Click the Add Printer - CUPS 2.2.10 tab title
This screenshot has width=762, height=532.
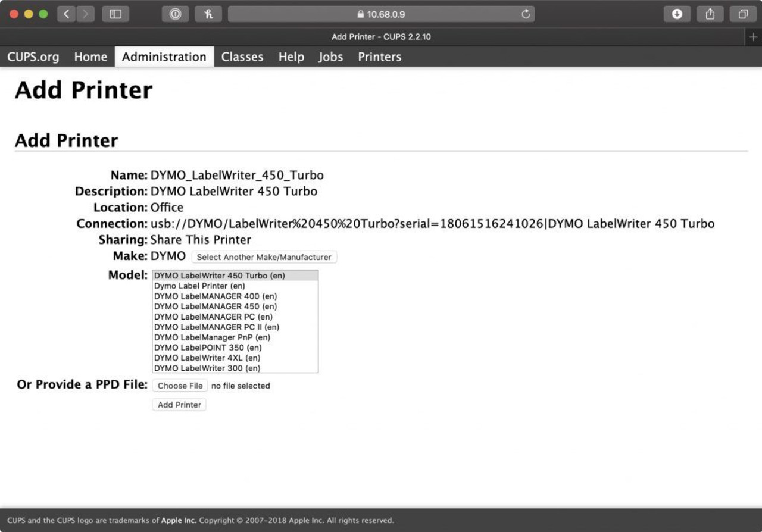click(x=381, y=37)
